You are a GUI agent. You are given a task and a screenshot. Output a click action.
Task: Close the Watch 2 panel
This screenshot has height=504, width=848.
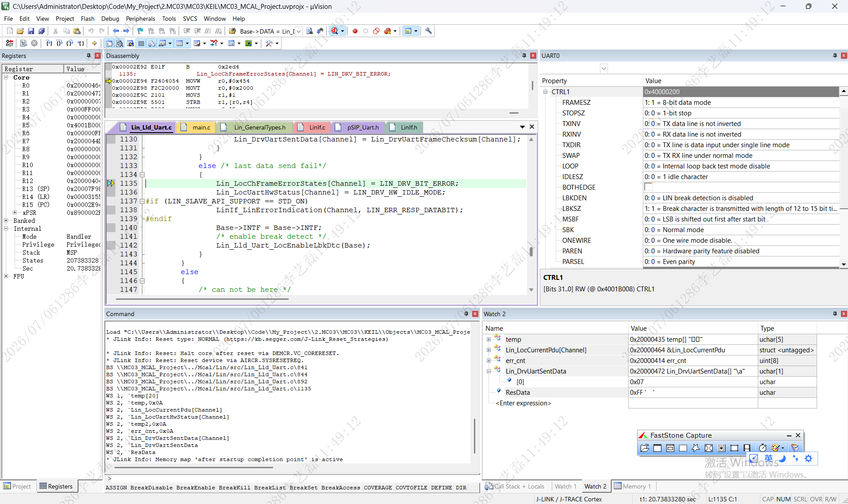[x=844, y=314]
